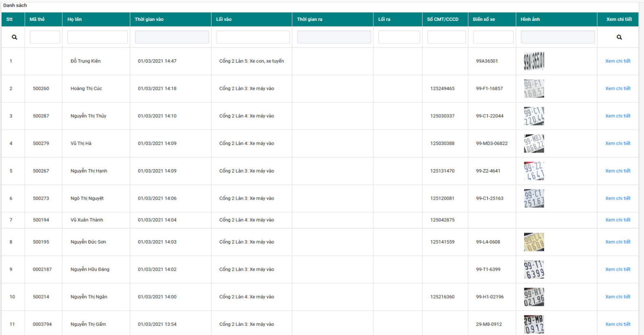Image resolution: width=644 pixels, height=335 pixels.
Task: Click the Thời gian ra filter box
Action: click(334, 37)
